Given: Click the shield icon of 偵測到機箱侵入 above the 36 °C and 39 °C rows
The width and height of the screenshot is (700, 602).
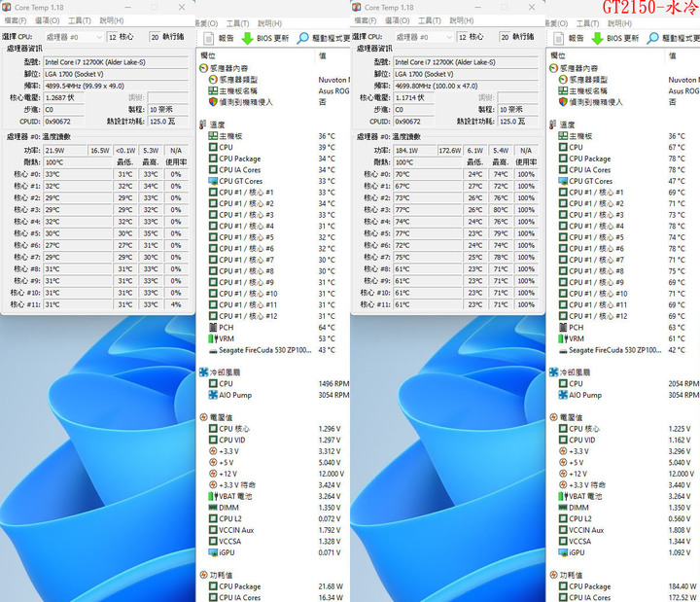Looking at the screenshot, I should [213, 102].
